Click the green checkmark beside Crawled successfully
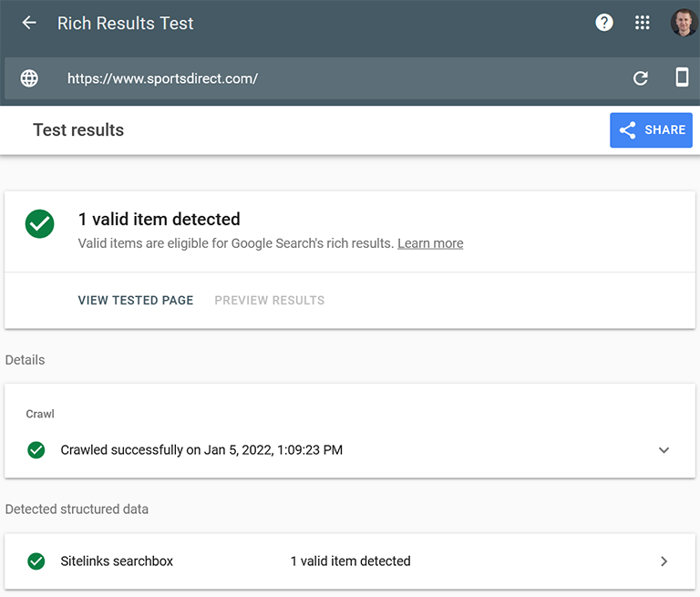 tap(36, 449)
